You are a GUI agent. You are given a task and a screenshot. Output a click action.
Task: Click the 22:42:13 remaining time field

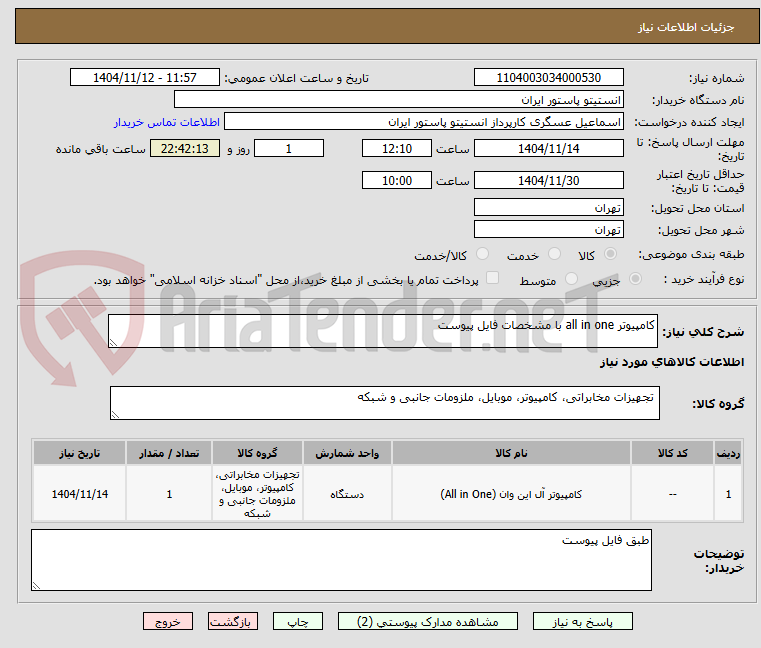(x=184, y=148)
